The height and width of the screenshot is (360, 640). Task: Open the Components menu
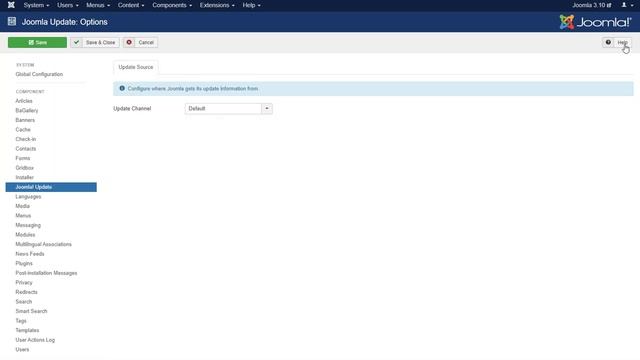[172, 5]
